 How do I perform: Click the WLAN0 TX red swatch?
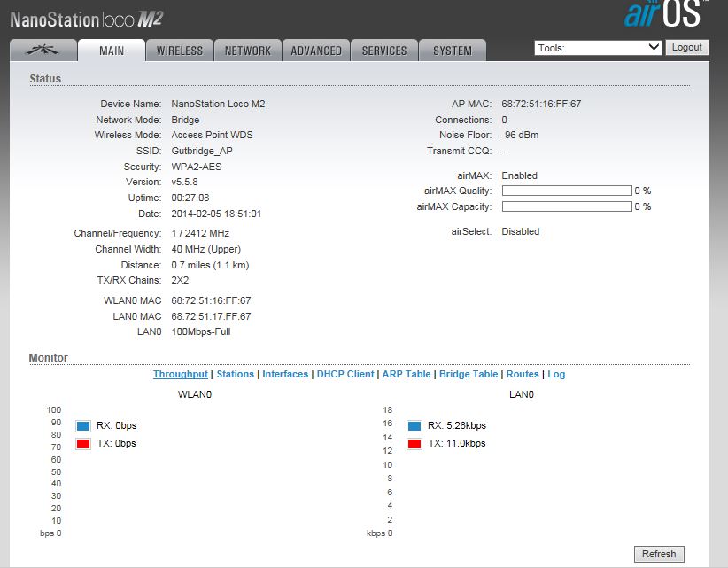[83, 444]
